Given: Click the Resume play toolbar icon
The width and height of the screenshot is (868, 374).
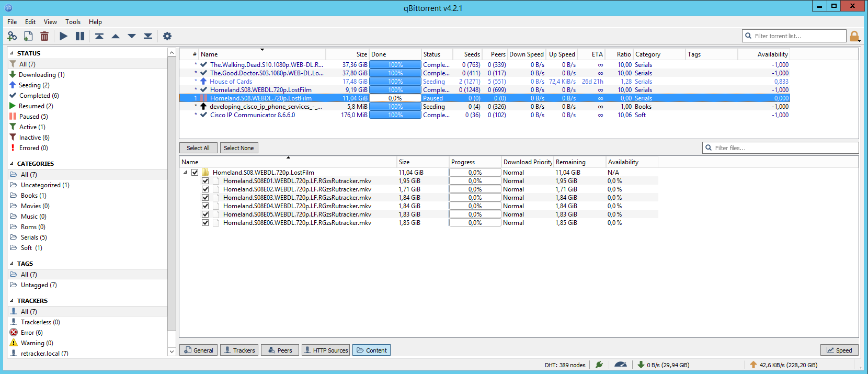Looking at the screenshot, I should click(63, 36).
